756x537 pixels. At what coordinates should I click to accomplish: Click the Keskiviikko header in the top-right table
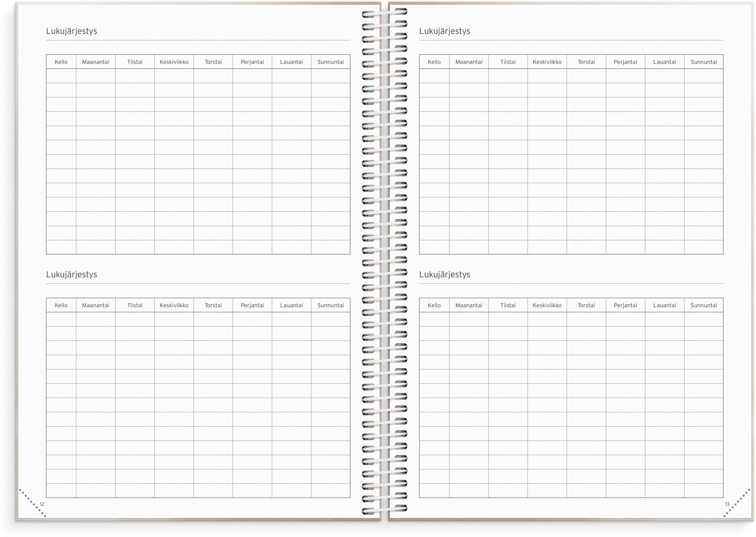tap(547, 62)
